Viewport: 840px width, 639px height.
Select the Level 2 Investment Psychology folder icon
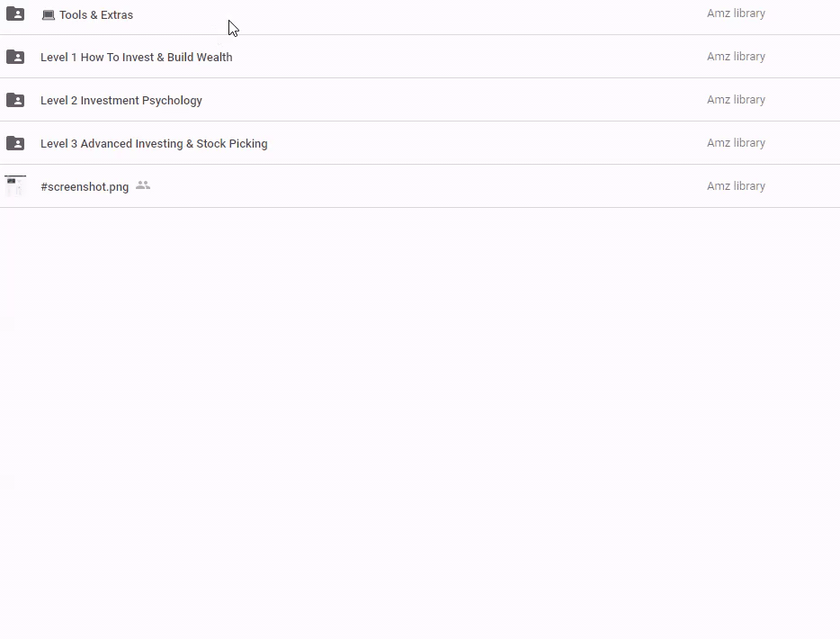point(15,100)
